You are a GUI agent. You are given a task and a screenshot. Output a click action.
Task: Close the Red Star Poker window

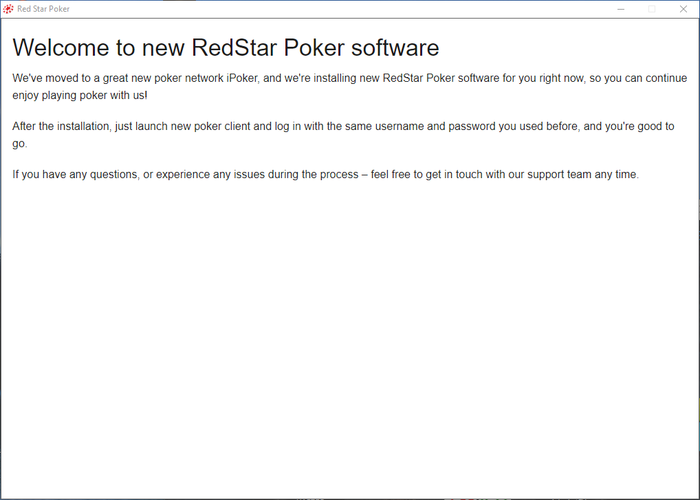pyautogui.click(x=683, y=9)
